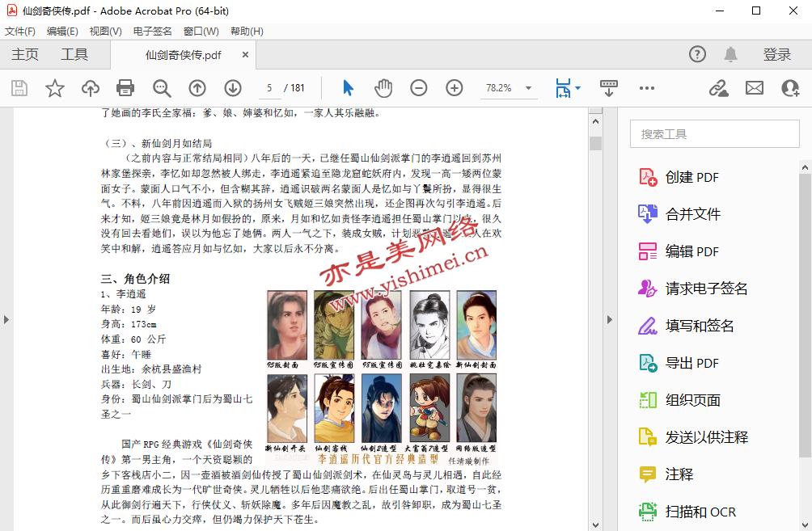This screenshot has width=812, height=531.
Task: Collapse the right tools pane
Action: pos(610,319)
